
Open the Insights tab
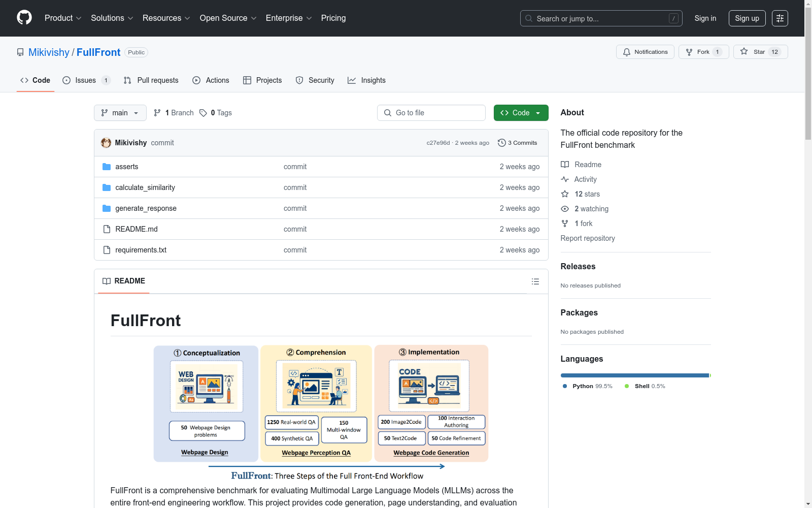[366, 80]
